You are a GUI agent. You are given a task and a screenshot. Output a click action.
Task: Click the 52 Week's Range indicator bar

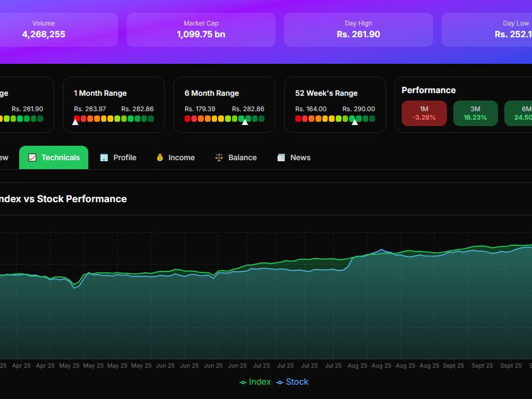pyautogui.click(x=335, y=119)
